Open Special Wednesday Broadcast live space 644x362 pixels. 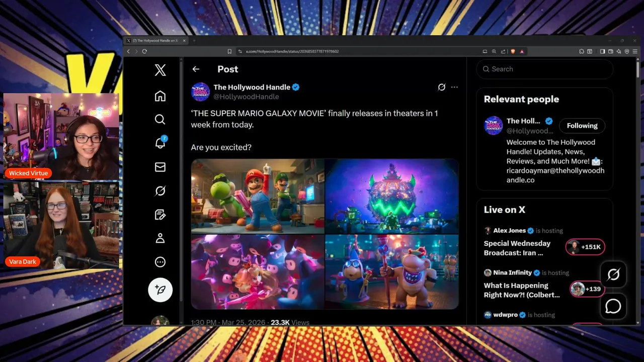click(517, 248)
